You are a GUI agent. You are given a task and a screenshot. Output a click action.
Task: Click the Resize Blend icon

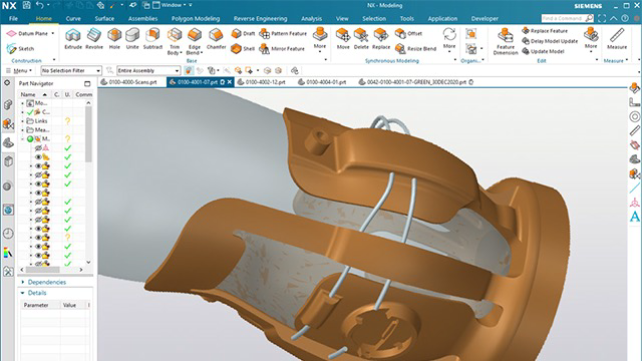coord(416,49)
